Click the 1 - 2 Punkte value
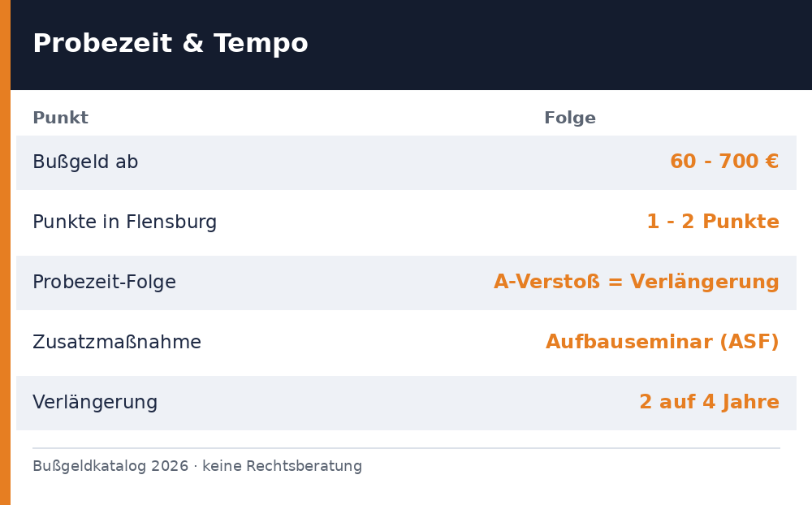 713,222
